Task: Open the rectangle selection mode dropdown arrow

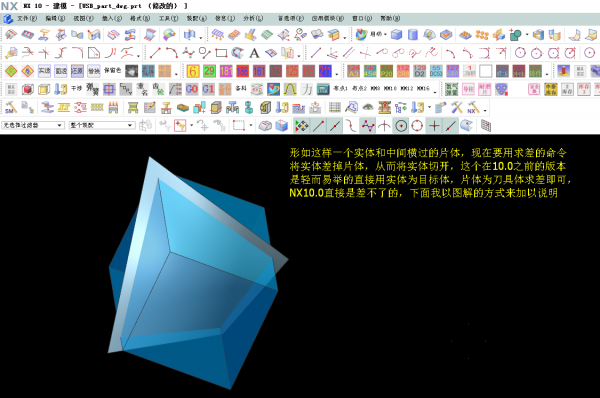Action: [251, 125]
